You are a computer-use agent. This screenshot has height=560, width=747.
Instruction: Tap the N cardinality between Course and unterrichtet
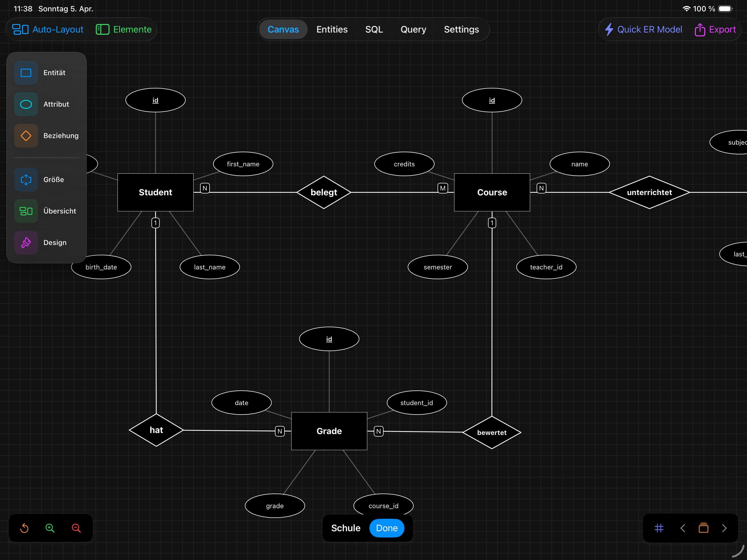tap(541, 188)
